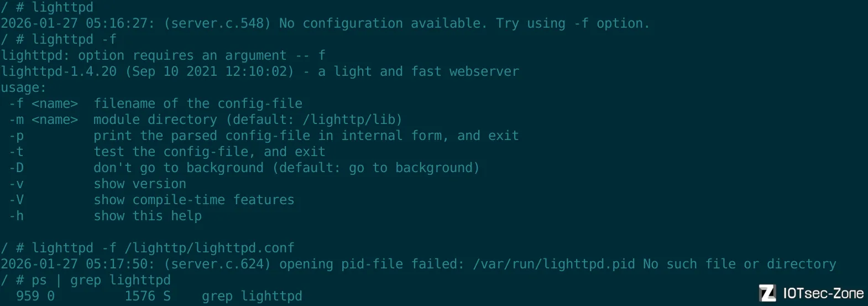Viewport: 868px width, 306px height.
Task: Click the "-t" test config-file option
Action: click(x=17, y=152)
